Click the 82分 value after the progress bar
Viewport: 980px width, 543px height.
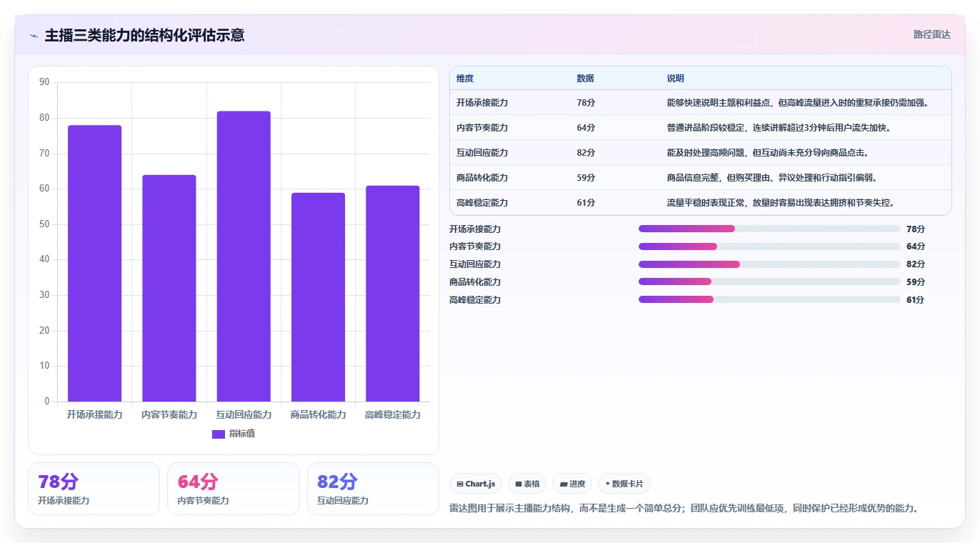[916, 264]
